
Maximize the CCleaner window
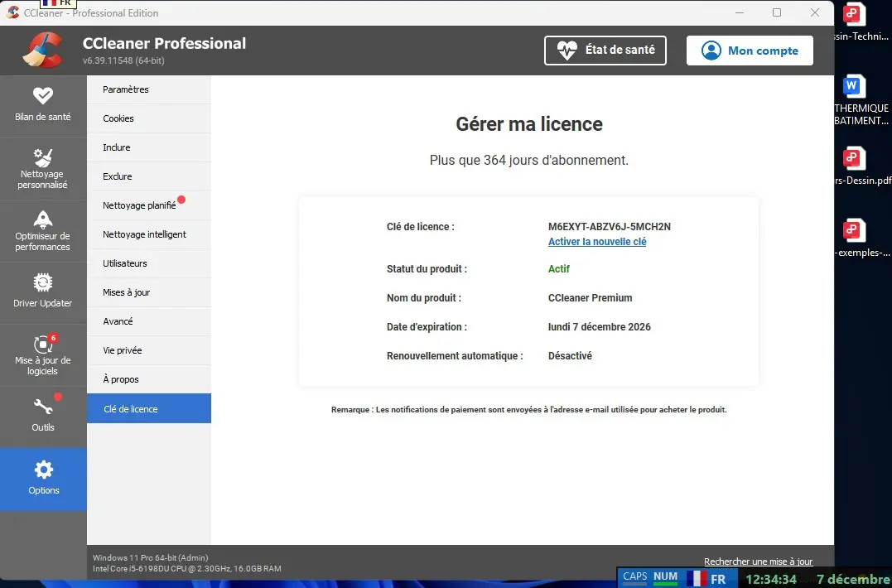point(777,12)
